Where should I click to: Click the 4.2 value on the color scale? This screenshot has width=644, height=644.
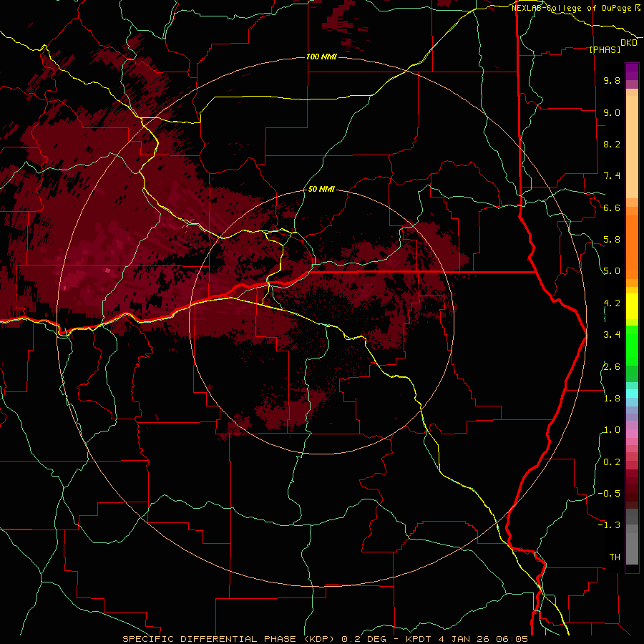(x=612, y=303)
